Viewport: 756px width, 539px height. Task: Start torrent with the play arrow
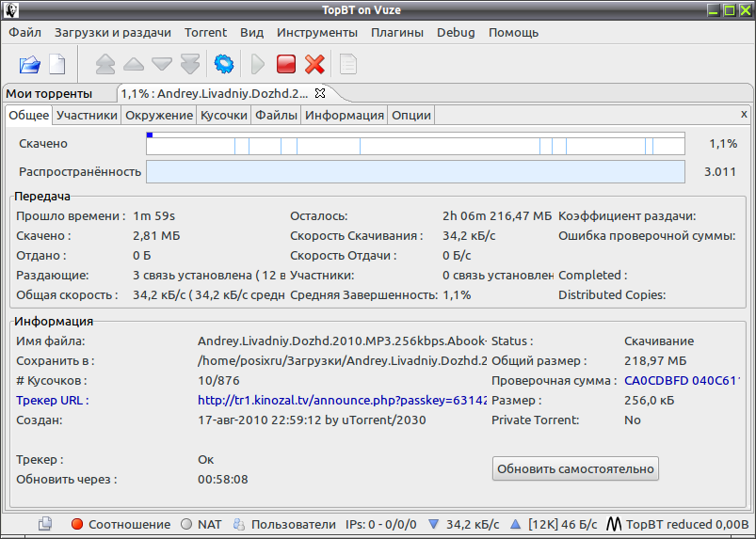click(x=258, y=64)
